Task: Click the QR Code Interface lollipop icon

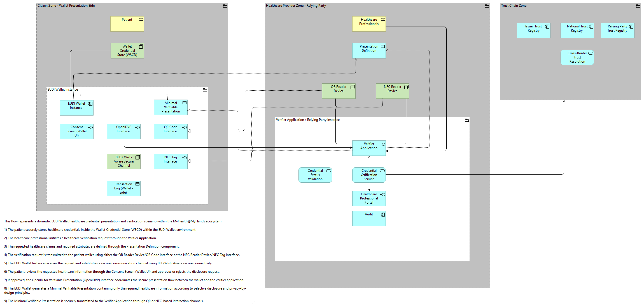Action: 184,127
